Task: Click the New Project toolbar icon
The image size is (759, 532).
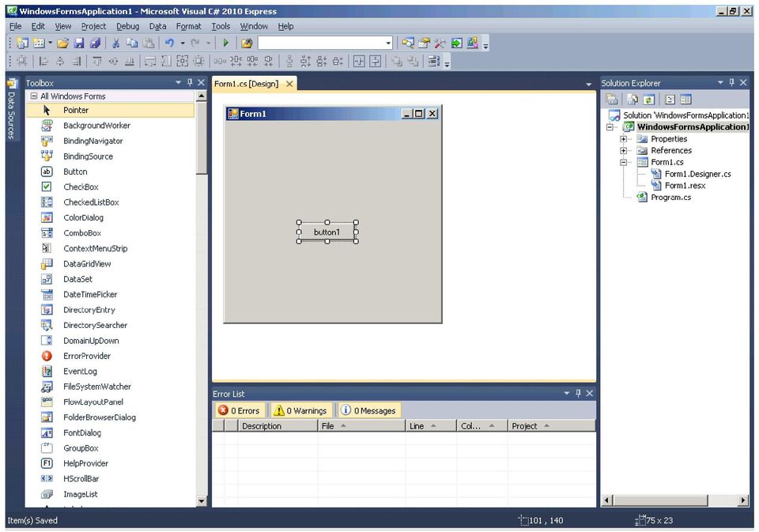Action: (22, 43)
